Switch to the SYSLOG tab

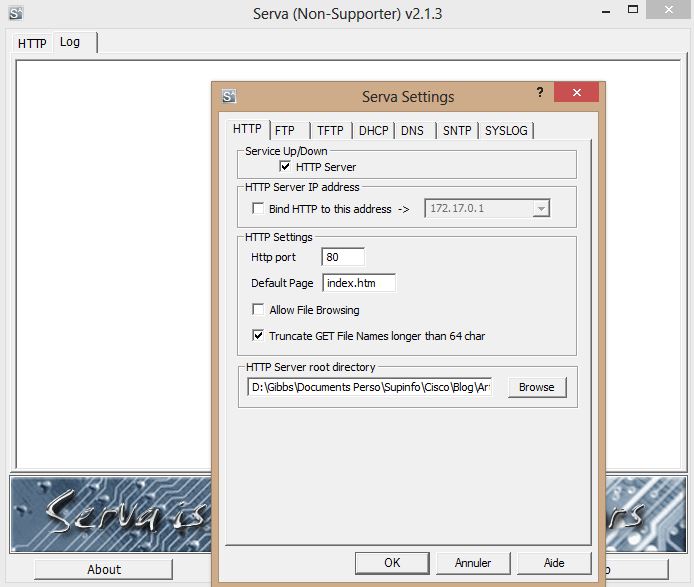[x=506, y=131]
